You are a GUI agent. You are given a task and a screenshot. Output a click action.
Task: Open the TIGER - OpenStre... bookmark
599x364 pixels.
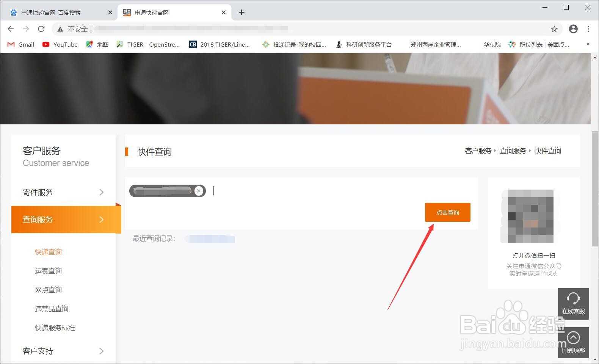pos(148,44)
